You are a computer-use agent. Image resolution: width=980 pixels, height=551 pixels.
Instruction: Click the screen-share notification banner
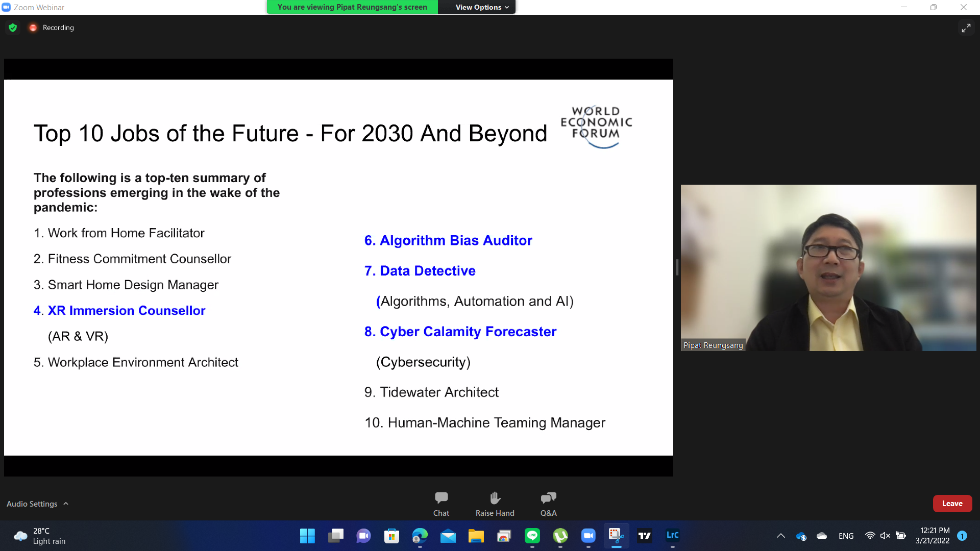352,7
